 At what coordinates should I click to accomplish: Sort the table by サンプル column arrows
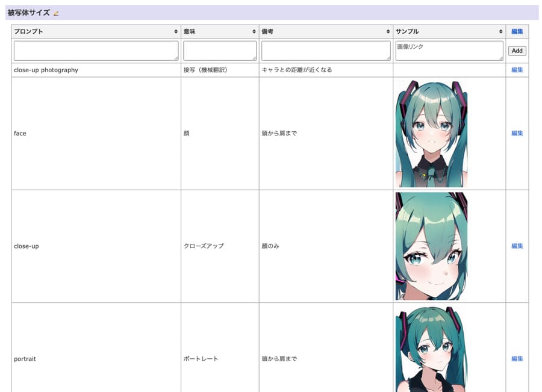pos(500,31)
